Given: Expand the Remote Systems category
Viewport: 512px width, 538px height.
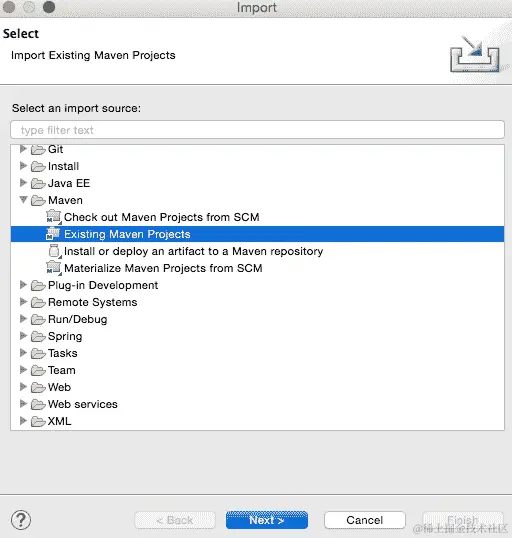Looking at the screenshot, I should tap(23, 302).
